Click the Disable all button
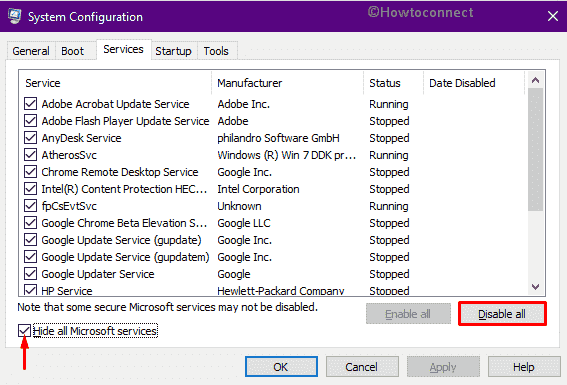The width and height of the screenshot is (567, 385). 502,314
